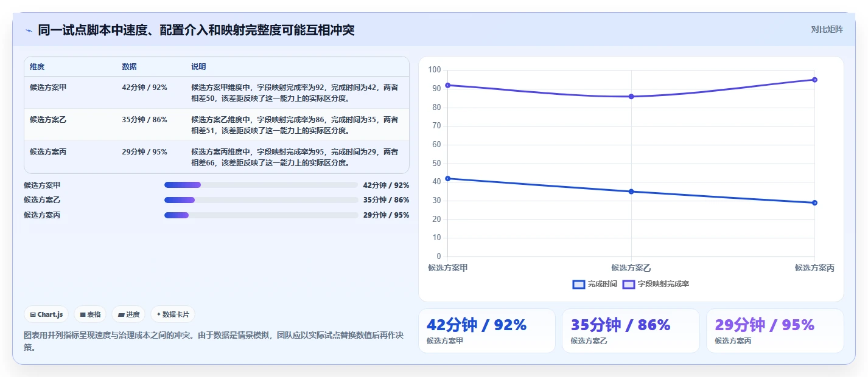Viewport: 868px width, 377px height.
Task: Click the 候选方案甲 x-axis label on the chart
Action: click(x=447, y=268)
